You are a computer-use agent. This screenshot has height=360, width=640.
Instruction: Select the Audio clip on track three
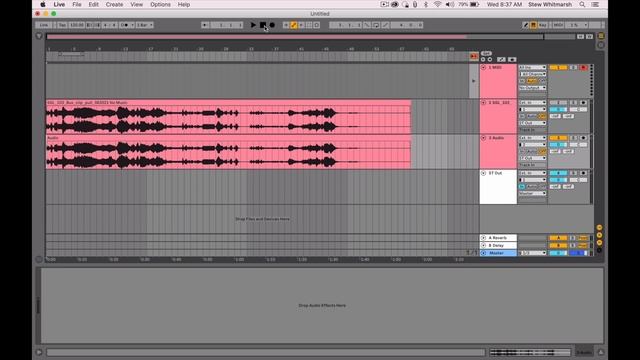(x=228, y=152)
